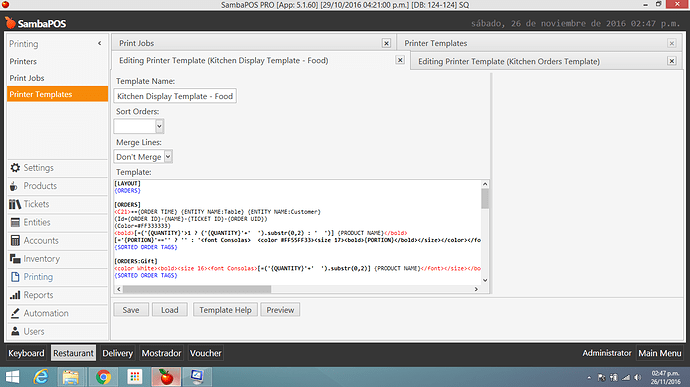The image size is (690, 387).
Task: Click the template scroll down arrow
Action: point(485,280)
